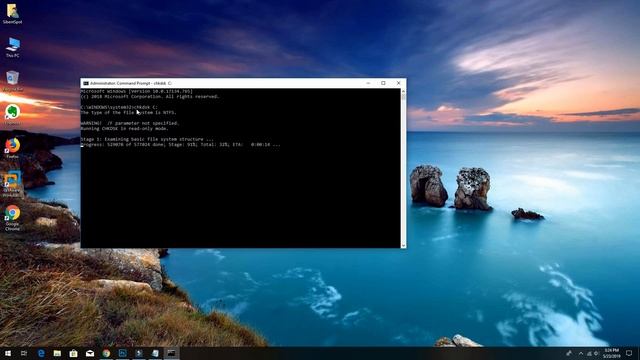Open Photoshop from the taskbar
Viewport: 640px width, 360px height.
(x=122, y=353)
